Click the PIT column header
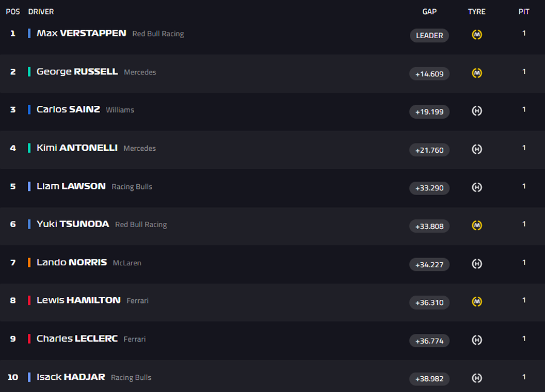This screenshot has height=392, width=545. (x=524, y=12)
